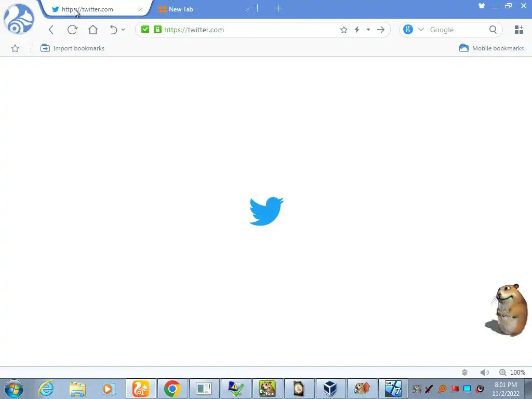Click the cyan monitor tray icon
Screen dimensions: 532x399
pos(467,389)
